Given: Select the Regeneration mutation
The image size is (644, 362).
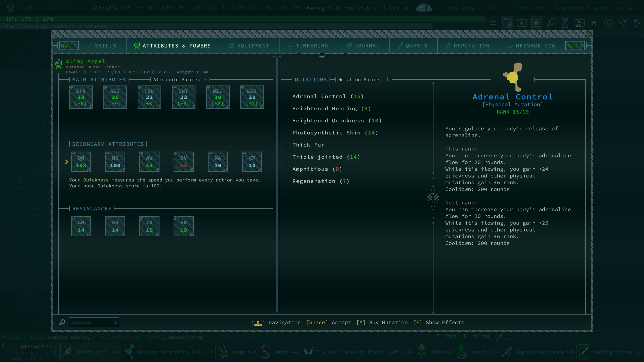Looking at the screenshot, I should (321, 181).
